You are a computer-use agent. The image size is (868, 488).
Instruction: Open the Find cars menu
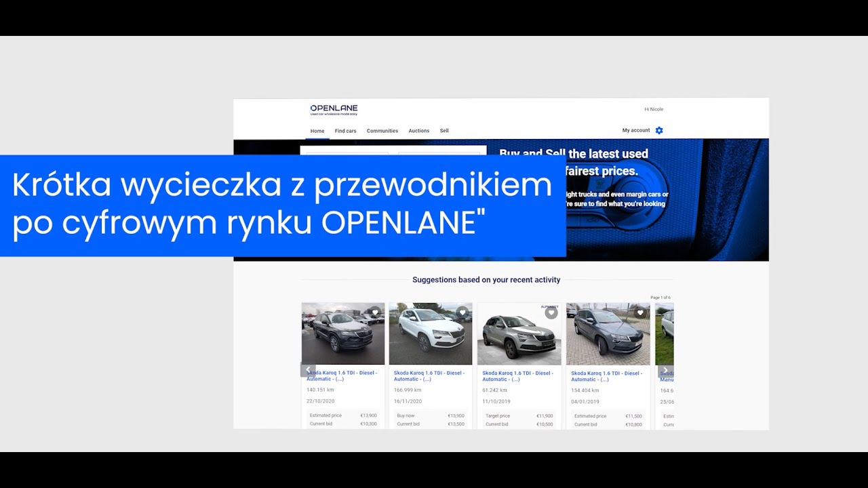click(345, 131)
